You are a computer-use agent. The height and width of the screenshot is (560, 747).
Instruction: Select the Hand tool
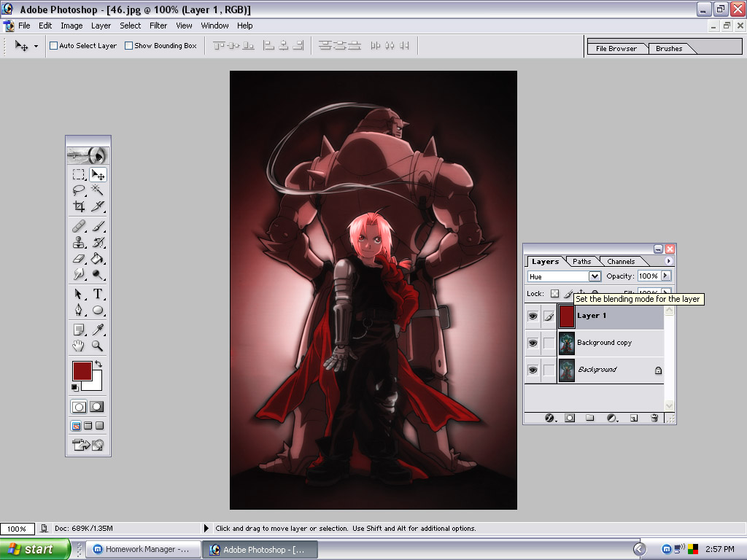tap(79, 346)
